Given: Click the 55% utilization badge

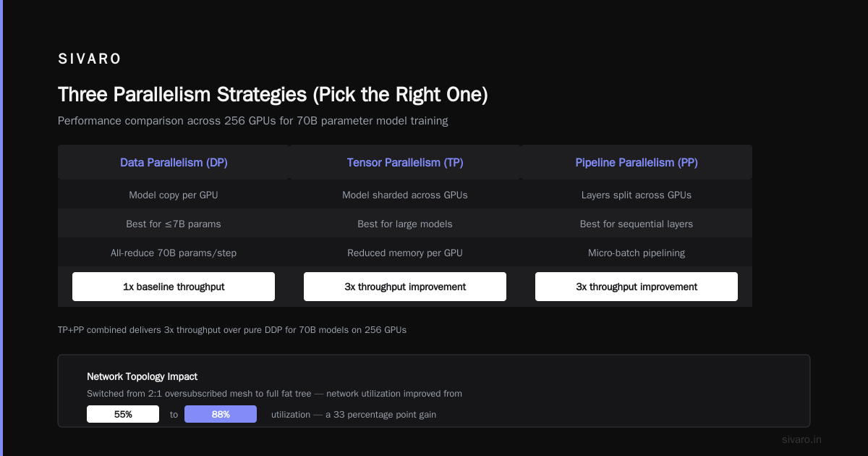Looking at the screenshot, I should point(123,414).
